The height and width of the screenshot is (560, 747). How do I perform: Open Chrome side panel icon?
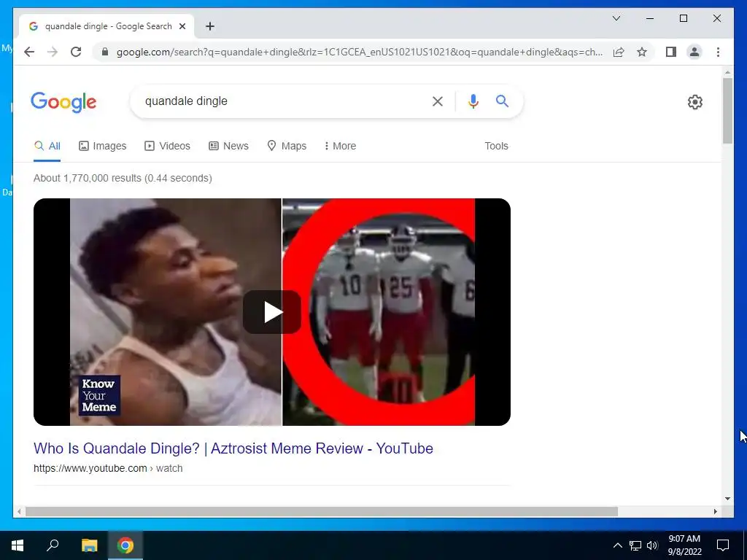pyautogui.click(x=671, y=52)
